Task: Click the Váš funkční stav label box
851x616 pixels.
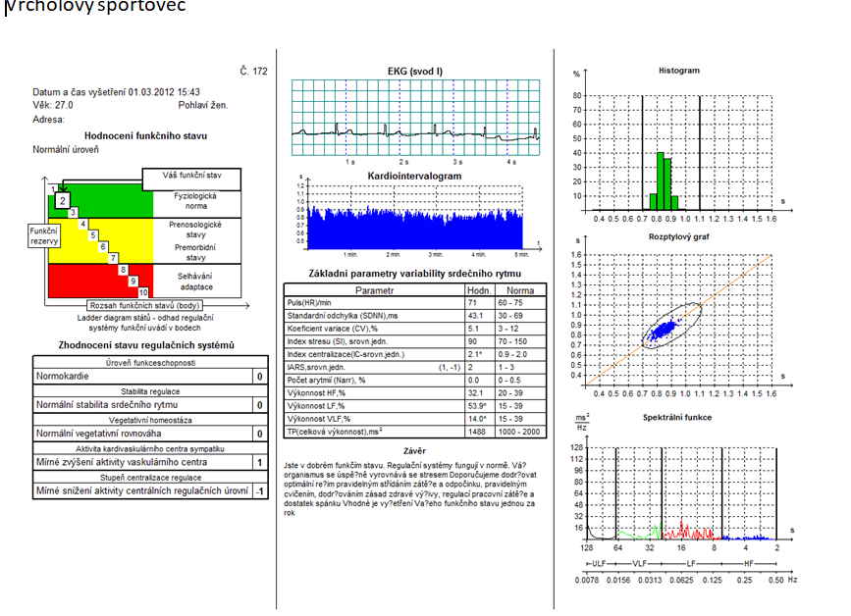Action: [x=192, y=178]
